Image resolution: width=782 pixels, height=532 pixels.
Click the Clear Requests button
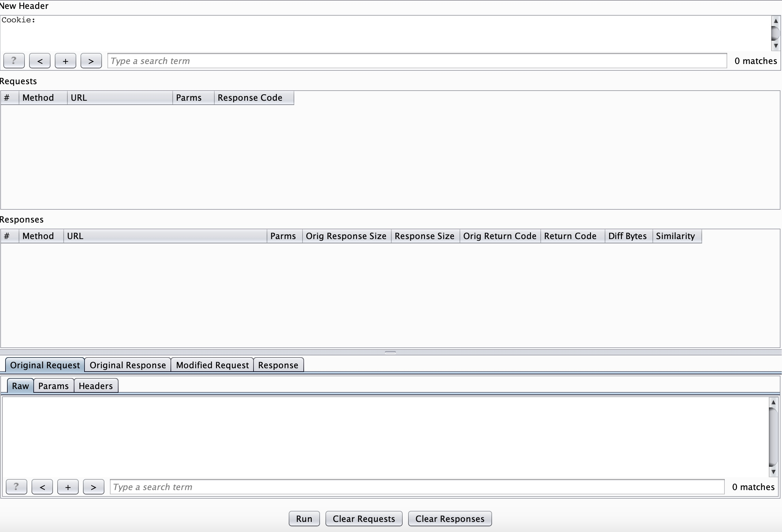pos(363,518)
